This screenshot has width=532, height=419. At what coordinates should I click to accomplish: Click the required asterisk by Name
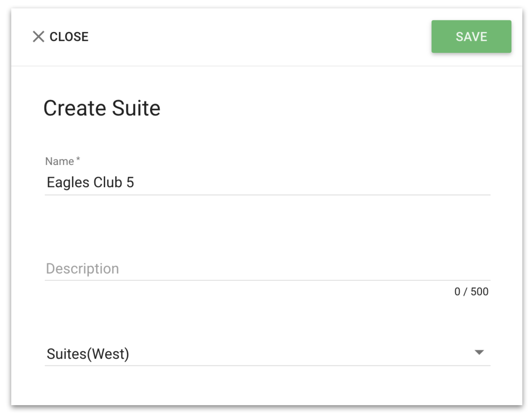click(78, 159)
